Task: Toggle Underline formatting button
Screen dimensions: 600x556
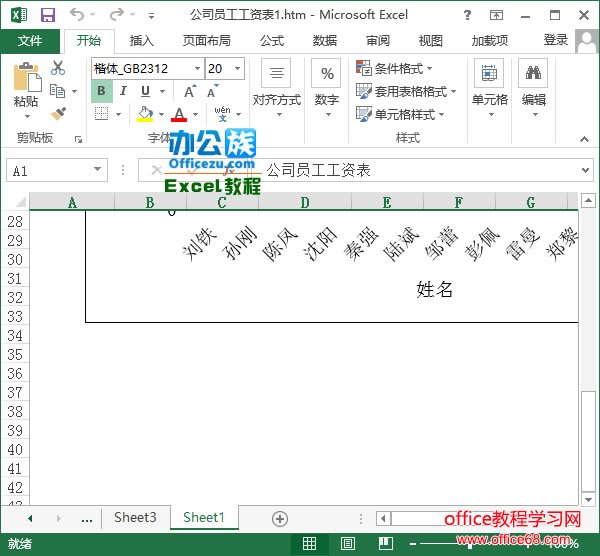Action: click(x=143, y=91)
